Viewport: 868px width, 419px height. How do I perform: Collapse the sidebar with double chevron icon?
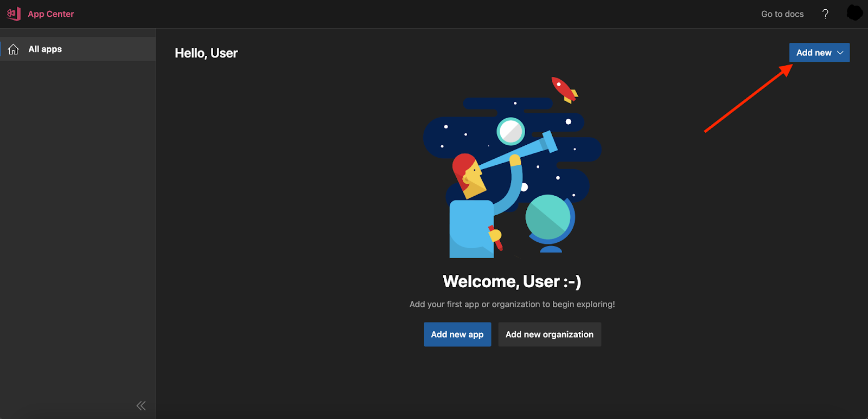tap(141, 405)
